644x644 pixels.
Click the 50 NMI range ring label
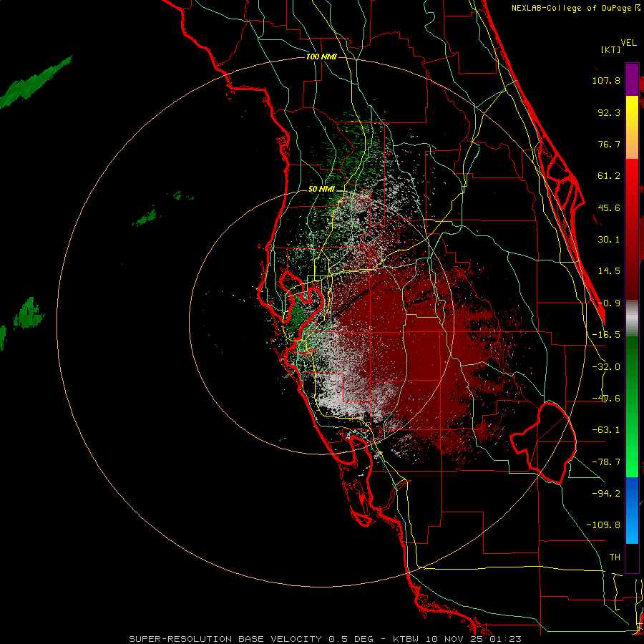tap(321, 190)
